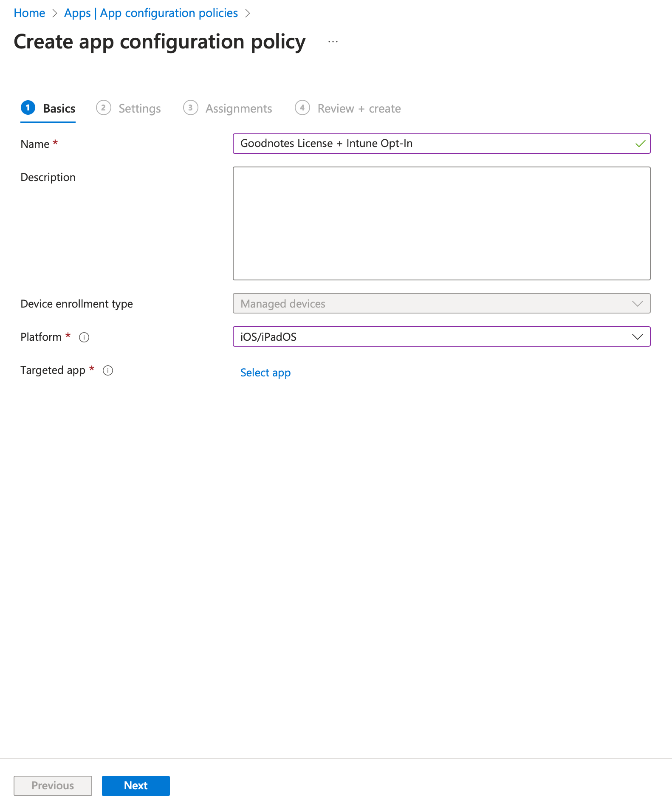This screenshot has width=672, height=808.
Task: Click the Select app link
Action: pos(265,373)
